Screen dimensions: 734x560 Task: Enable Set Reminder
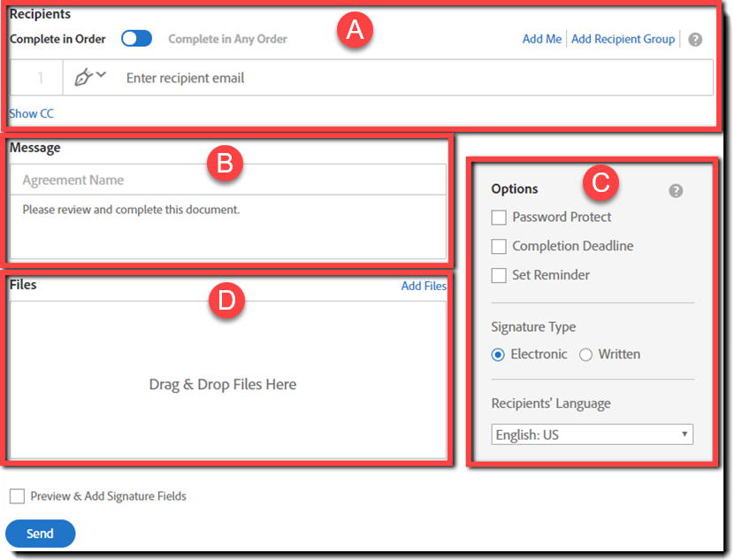(499, 275)
